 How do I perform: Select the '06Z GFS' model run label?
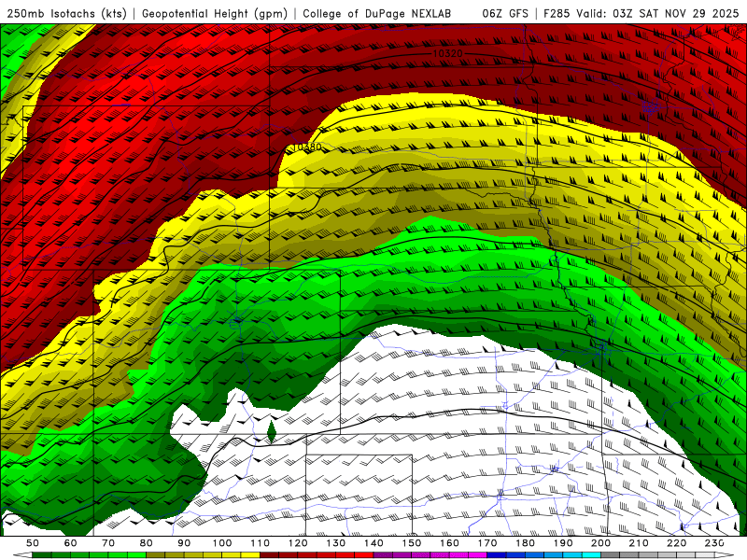[505, 14]
